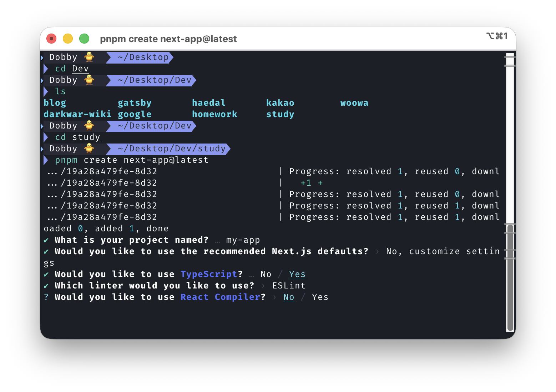Image resolution: width=556 pixels, height=392 pixels.
Task: Click the ⌥⌘1 shortcut label in the title bar
Action: point(497,36)
